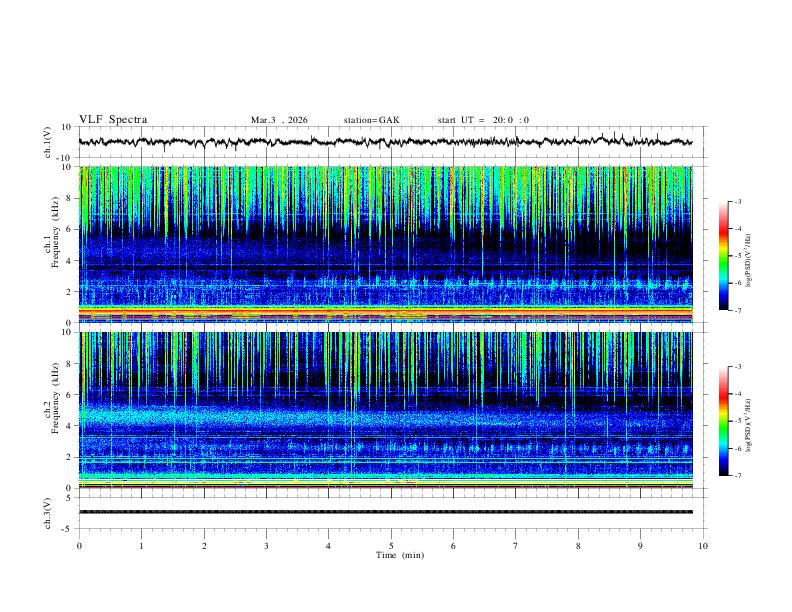Click the "Time (min)" axis title
Image resolution: width=792 pixels, height=612 pixels.
click(400, 555)
